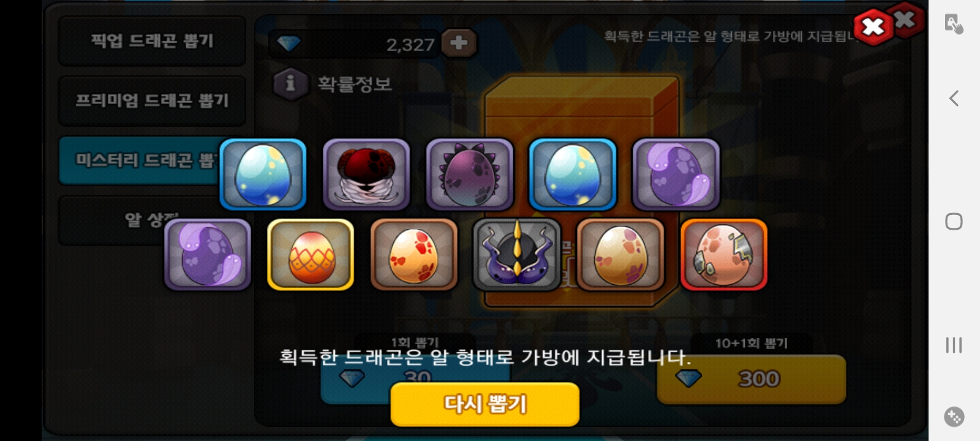This screenshot has width=980, height=441.
Task: Open the 확률정보 info icon
Action: 290,83
